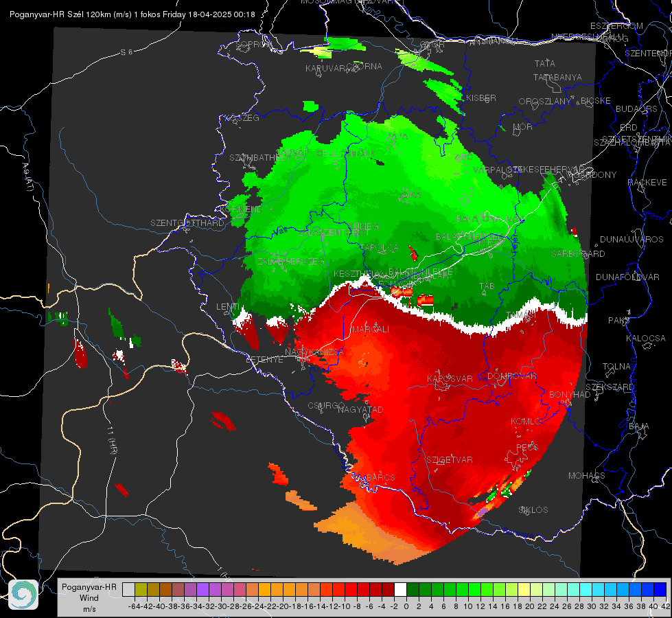Click the PAKS city label
Image resolution: width=672 pixels, height=618 pixels.
[x=619, y=321]
